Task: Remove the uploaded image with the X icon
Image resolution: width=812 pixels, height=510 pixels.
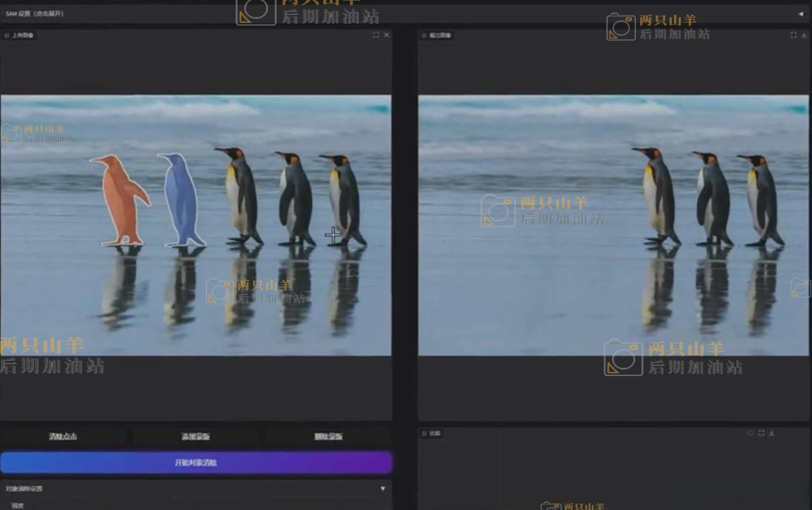Action: pyautogui.click(x=387, y=35)
